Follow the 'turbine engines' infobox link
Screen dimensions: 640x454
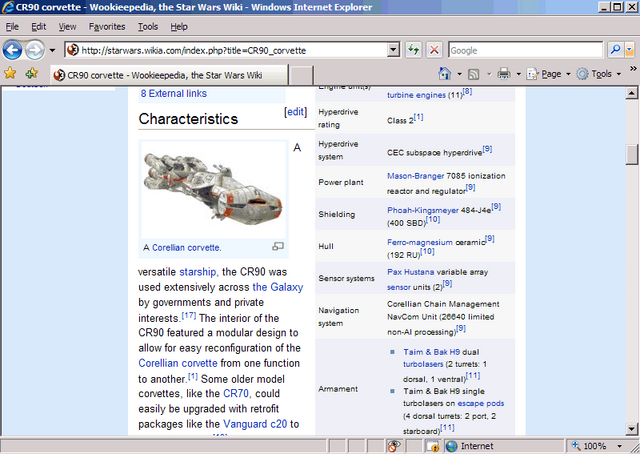coord(416,95)
